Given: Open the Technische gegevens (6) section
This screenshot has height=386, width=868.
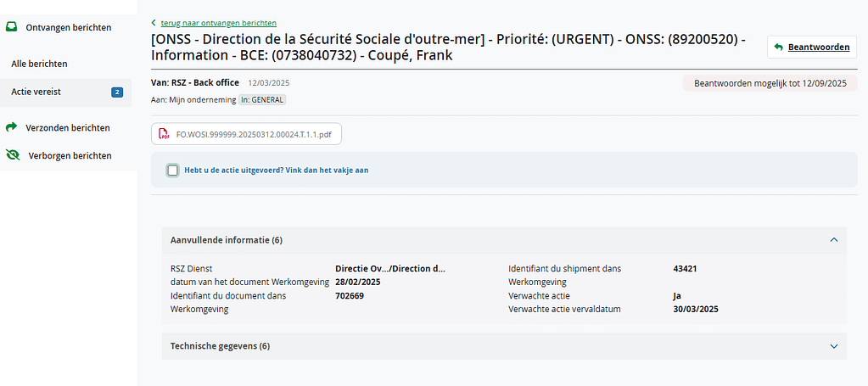Looking at the screenshot, I should (x=504, y=346).
